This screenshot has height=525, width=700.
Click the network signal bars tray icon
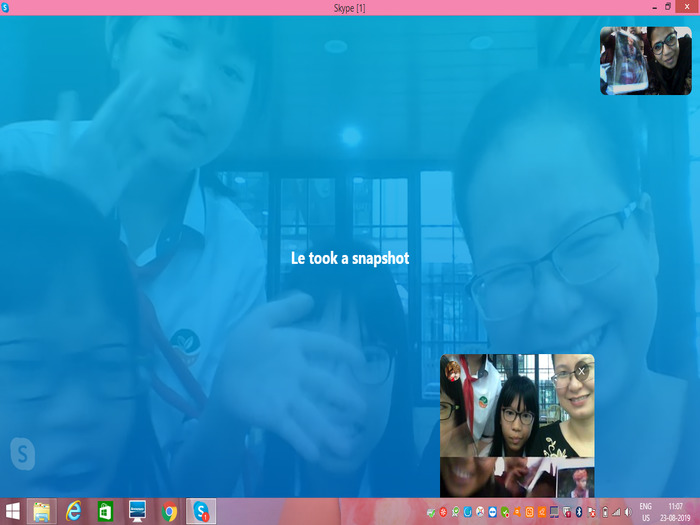pyautogui.click(x=616, y=512)
